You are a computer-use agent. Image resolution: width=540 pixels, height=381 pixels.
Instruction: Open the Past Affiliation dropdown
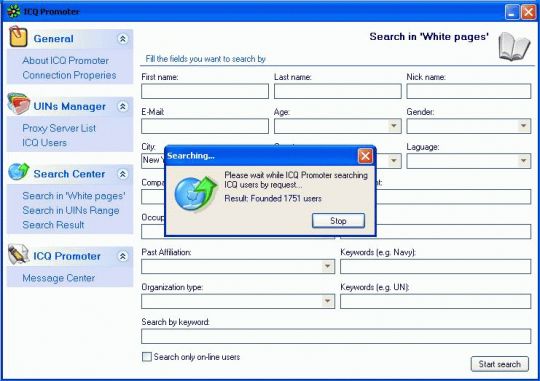coord(328,266)
